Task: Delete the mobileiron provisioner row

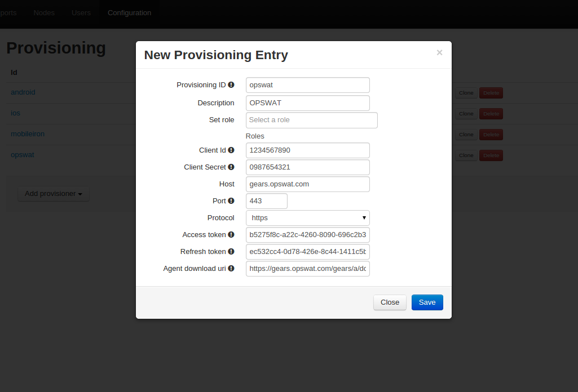Action: coord(491,135)
